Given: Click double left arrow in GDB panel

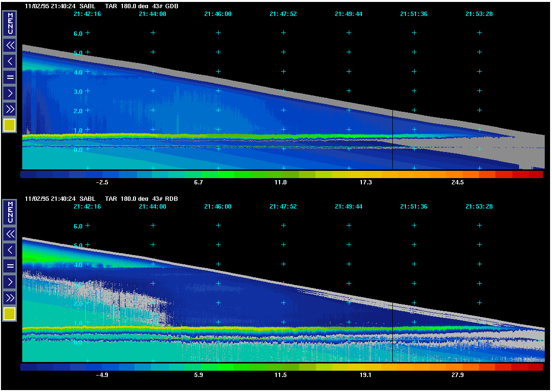Looking at the screenshot, I should click(10, 45).
